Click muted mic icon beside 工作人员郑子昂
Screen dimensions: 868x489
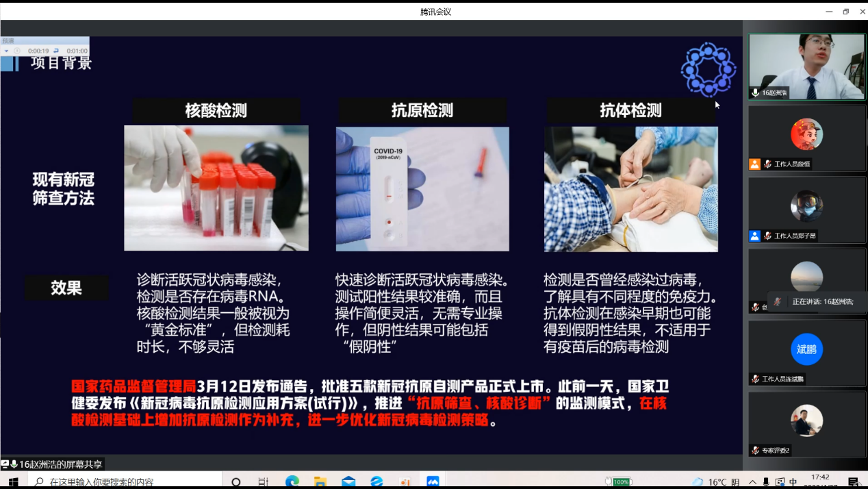coord(767,236)
